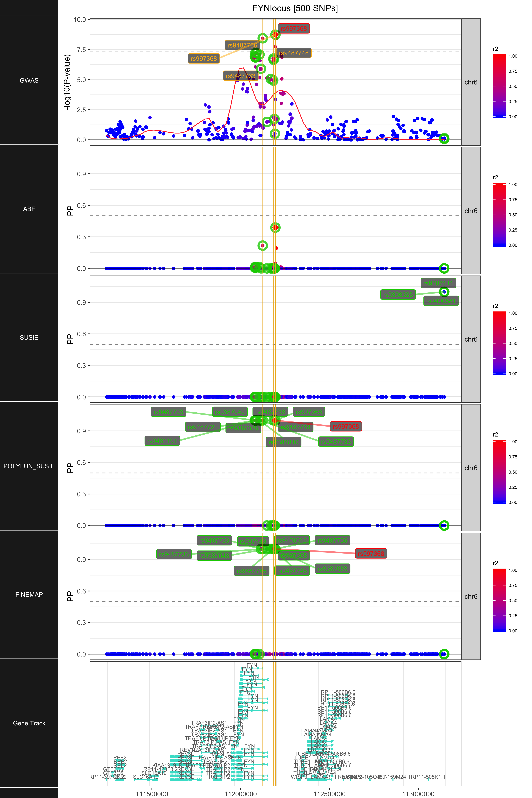This screenshot has height=798, width=532.
Task: Click rs9487733 label in POLYFUN_SUSIE panel
Action: 336,442
